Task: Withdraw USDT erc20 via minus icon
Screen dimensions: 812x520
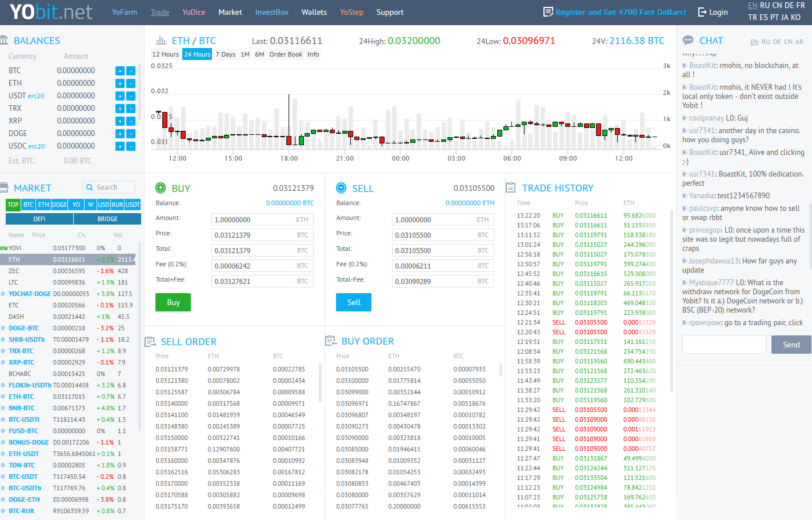Action: click(131, 96)
